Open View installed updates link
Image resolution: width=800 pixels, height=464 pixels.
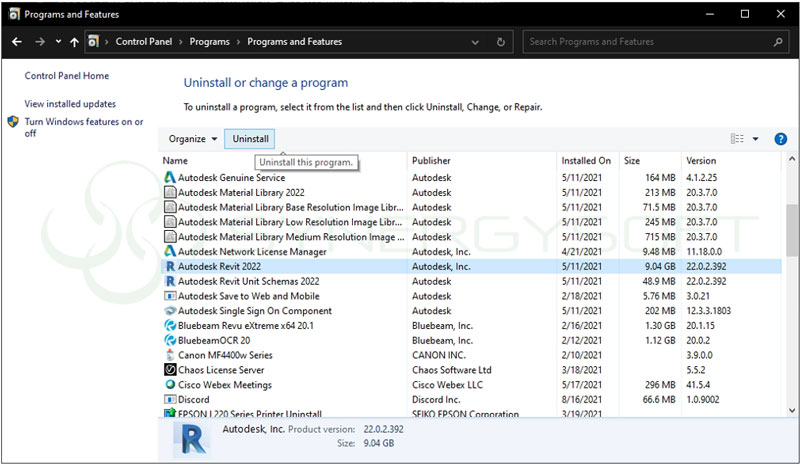point(70,104)
